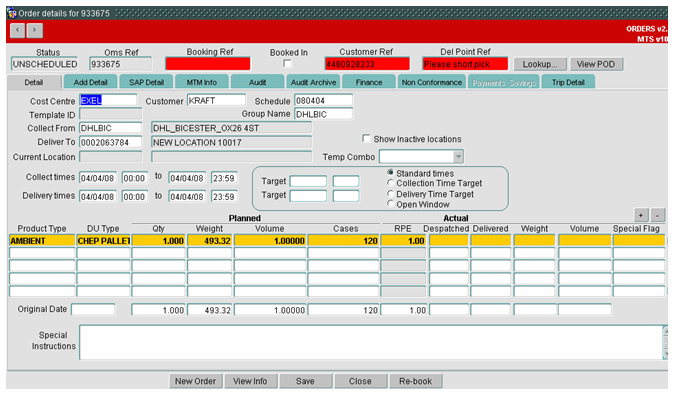The height and width of the screenshot is (397, 674).
Task: Select Open Window radio option
Action: click(x=390, y=204)
